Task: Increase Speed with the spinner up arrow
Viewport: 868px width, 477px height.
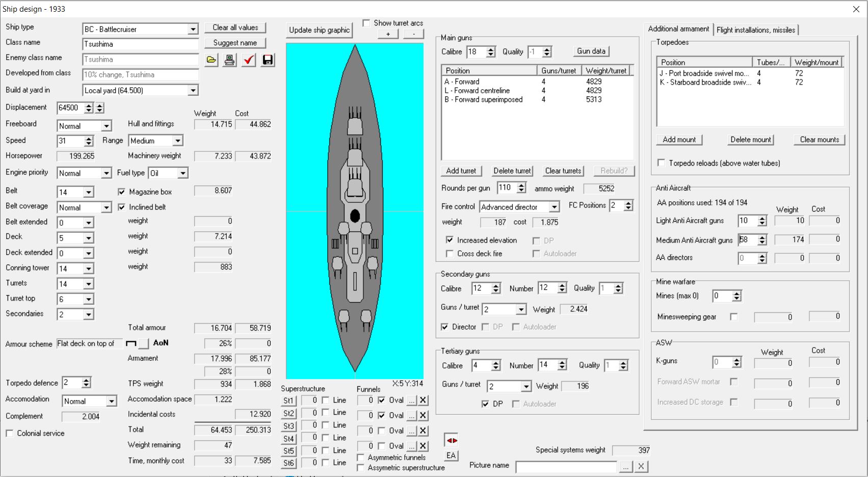Action: click(x=89, y=138)
